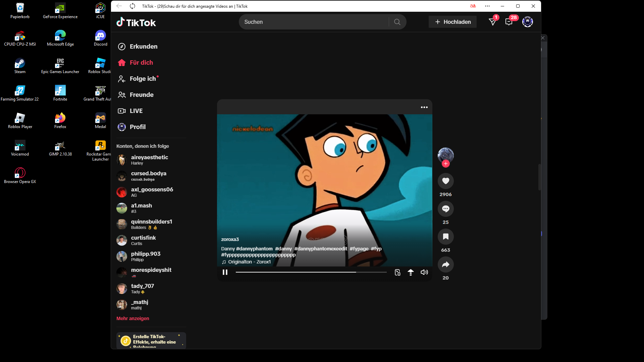The image size is (644, 362).
Task: Open LIVE in the sidebar
Action: point(130,111)
